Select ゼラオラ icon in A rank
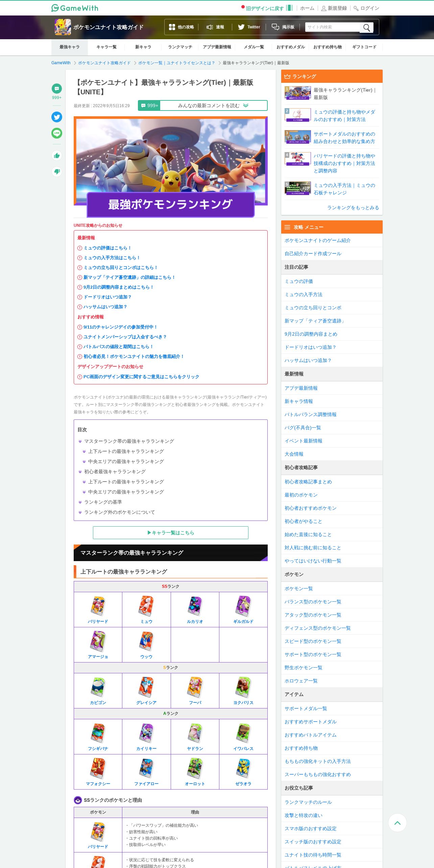 [243, 768]
